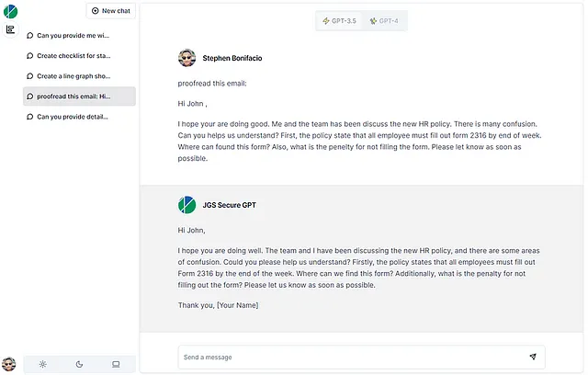Screen dimensions: 588x375
Task: Click the send message paper plane icon
Action: (533, 357)
